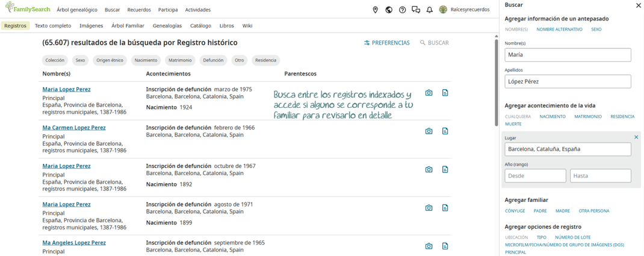View camera icon for Ma Angeles record
The image size is (644, 256).
[429, 246]
